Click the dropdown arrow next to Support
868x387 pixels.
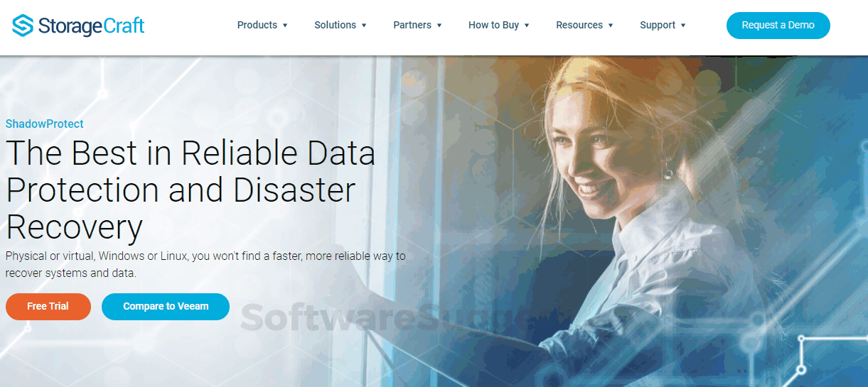tap(683, 26)
